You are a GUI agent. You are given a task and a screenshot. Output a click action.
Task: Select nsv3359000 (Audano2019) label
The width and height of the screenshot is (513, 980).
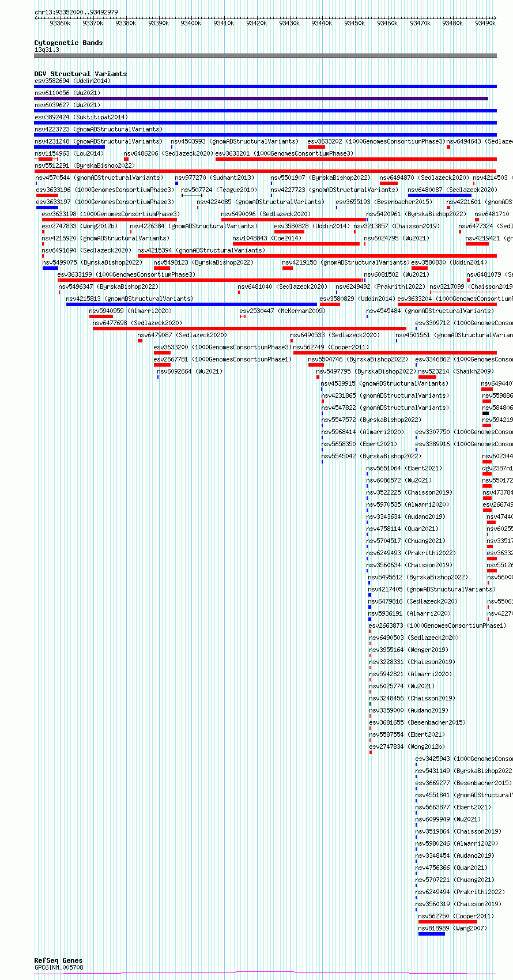[x=409, y=710]
